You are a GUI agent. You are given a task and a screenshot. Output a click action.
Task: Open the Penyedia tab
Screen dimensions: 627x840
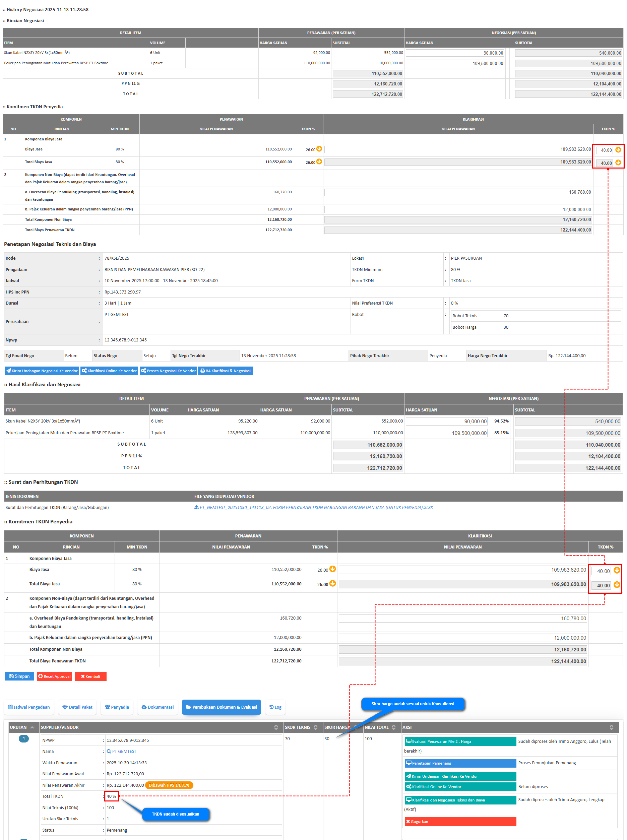click(117, 707)
